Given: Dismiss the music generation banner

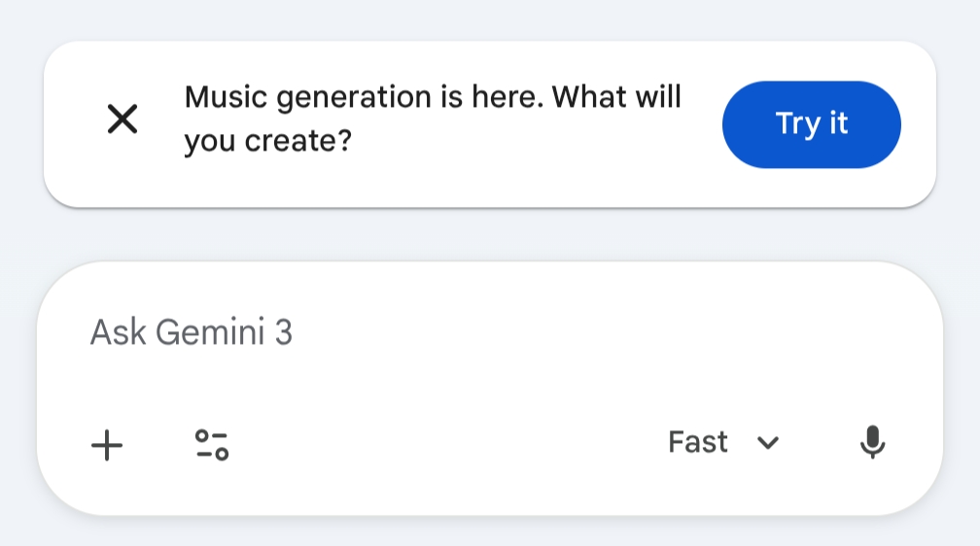Looking at the screenshot, I should (x=122, y=120).
